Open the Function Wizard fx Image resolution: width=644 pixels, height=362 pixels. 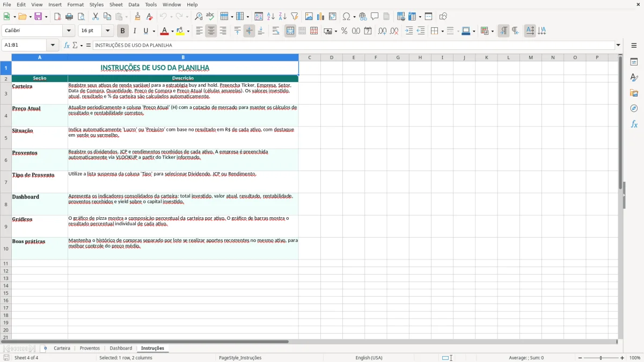point(67,45)
